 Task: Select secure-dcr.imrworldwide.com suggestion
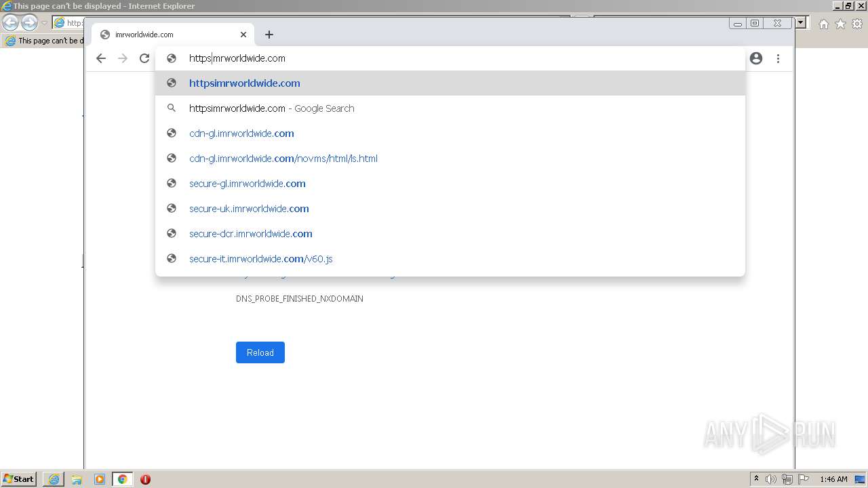[450, 234]
